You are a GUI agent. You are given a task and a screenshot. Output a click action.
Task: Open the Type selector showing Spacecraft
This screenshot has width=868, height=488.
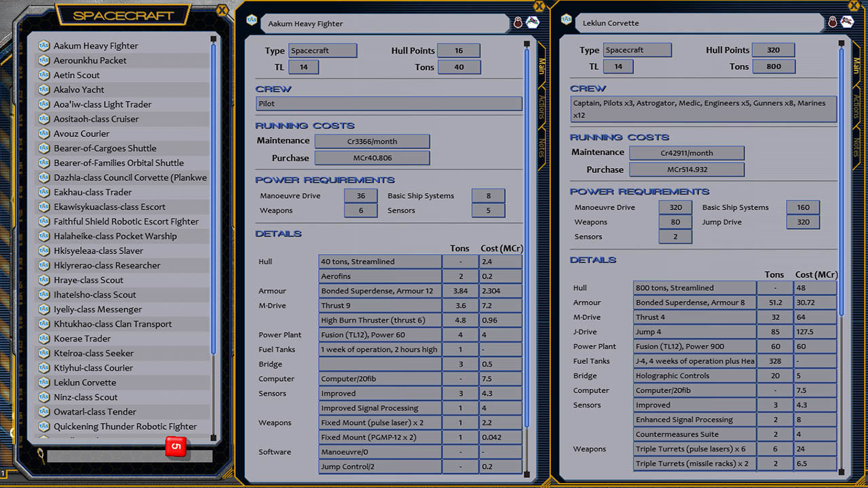[x=323, y=50]
